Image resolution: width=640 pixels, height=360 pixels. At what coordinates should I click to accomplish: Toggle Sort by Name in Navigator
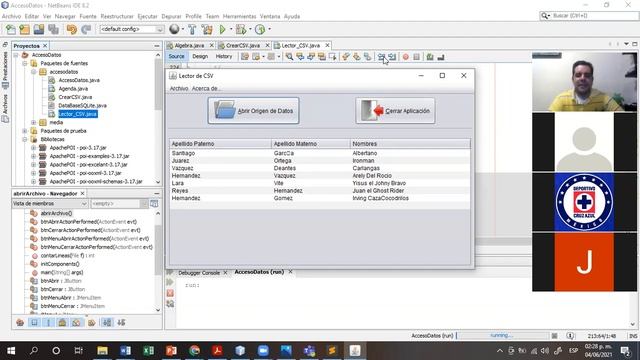107,322
